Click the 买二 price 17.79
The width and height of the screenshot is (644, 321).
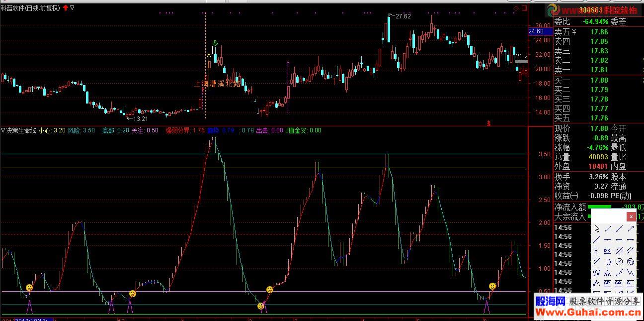599,90
